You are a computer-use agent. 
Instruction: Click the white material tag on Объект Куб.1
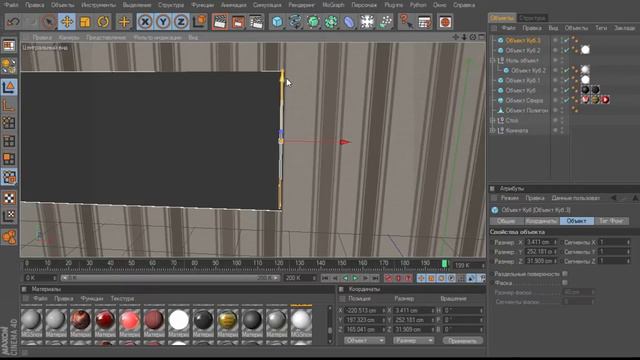tap(585, 80)
